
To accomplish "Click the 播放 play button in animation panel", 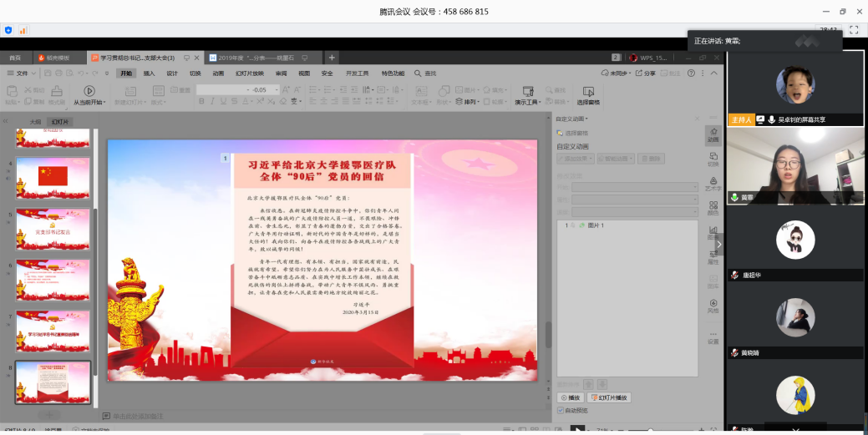I will pyautogui.click(x=571, y=397).
